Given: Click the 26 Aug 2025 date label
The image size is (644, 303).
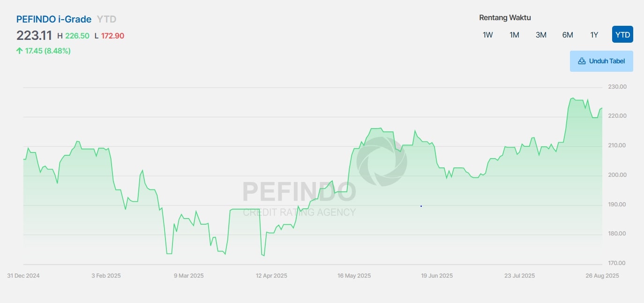Looking at the screenshot, I should click(602, 276).
